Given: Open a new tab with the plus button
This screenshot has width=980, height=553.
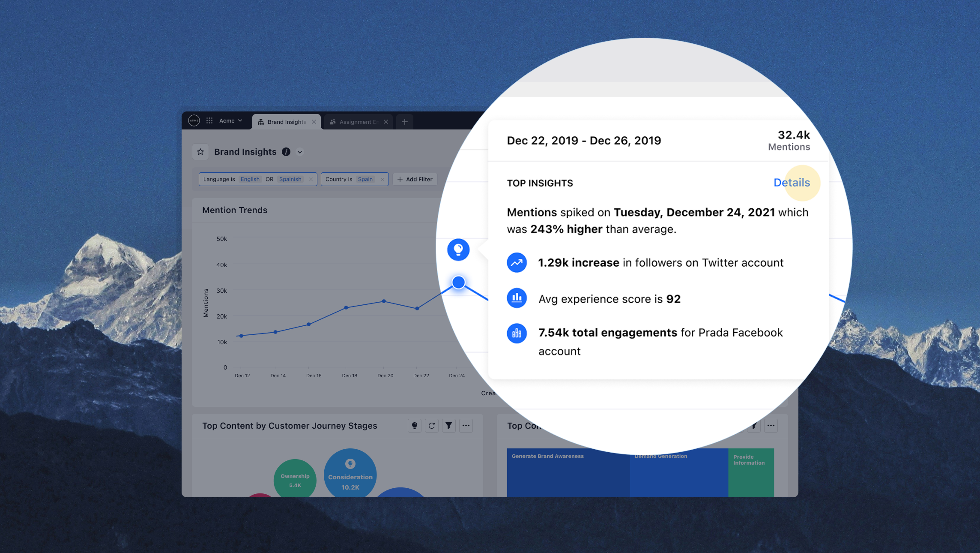Looking at the screenshot, I should tap(404, 121).
